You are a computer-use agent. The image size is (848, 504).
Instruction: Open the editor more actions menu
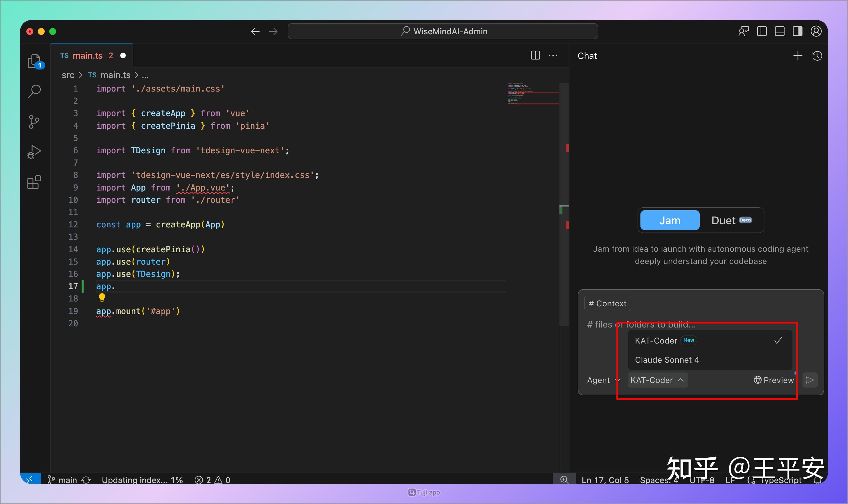point(553,55)
